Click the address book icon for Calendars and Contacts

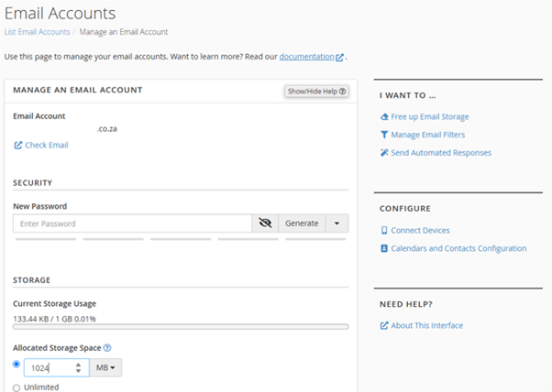tap(384, 248)
